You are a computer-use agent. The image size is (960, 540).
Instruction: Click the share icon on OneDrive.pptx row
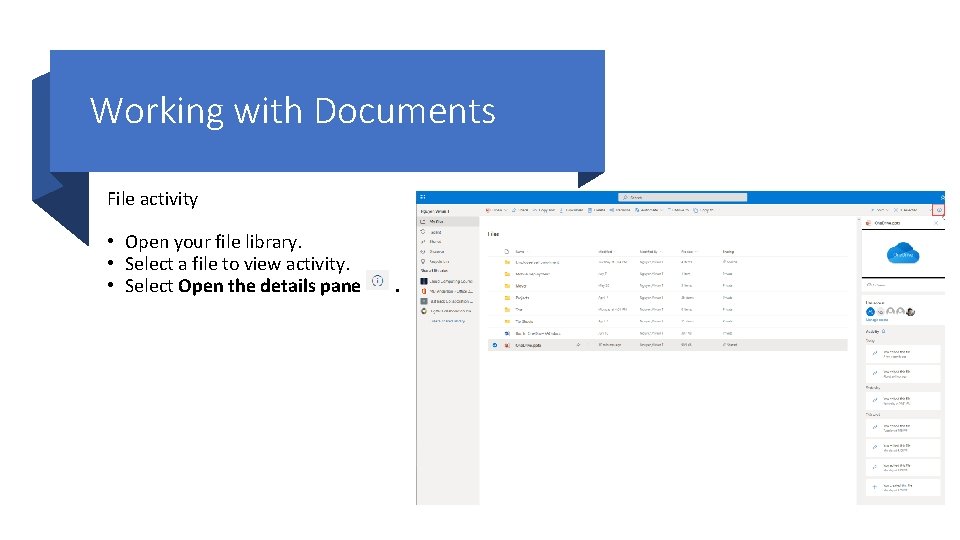578,345
